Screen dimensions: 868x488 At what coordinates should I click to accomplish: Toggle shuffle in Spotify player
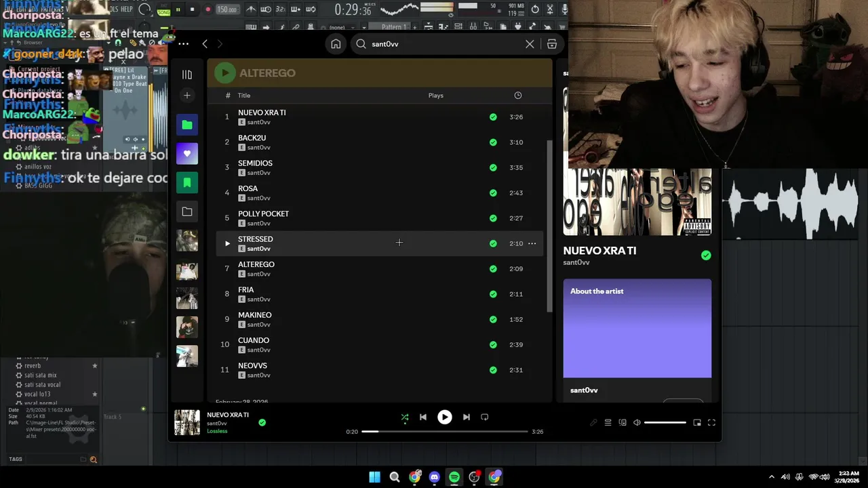[405, 418]
